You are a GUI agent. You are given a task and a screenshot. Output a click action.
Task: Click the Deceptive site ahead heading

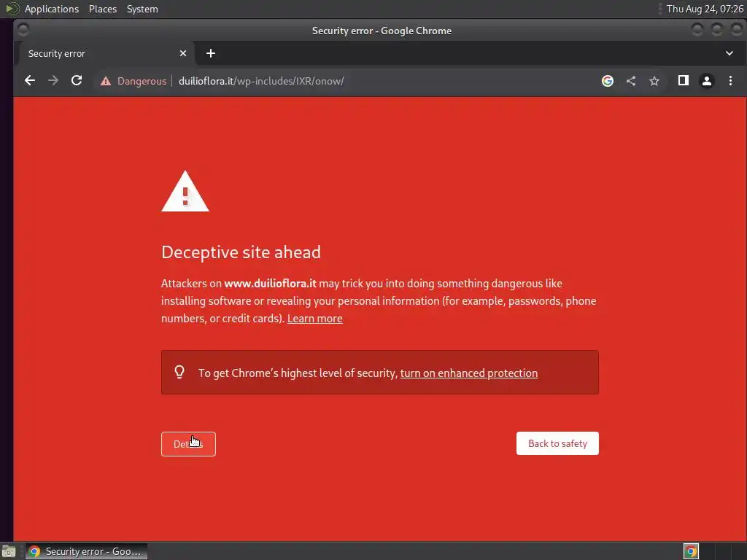pos(241,252)
